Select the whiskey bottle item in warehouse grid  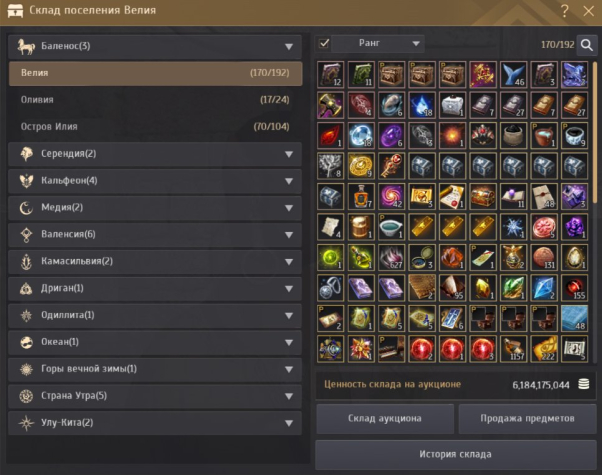361,196
